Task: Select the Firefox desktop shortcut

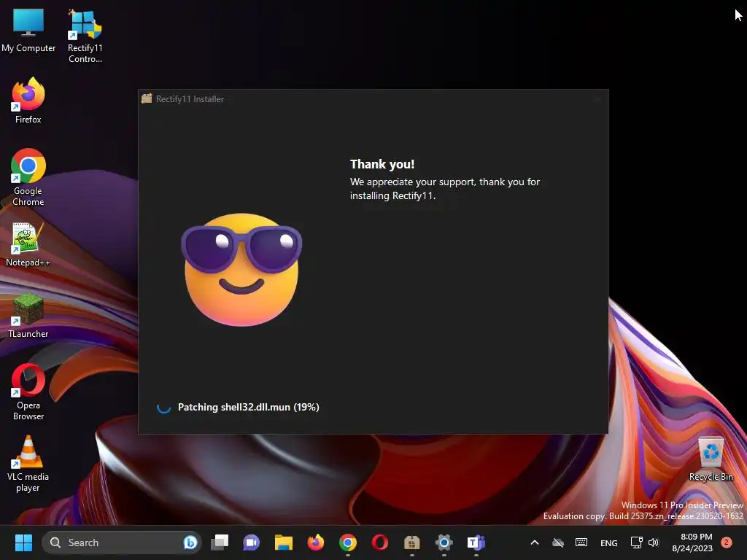Action: tap(28, 101)
